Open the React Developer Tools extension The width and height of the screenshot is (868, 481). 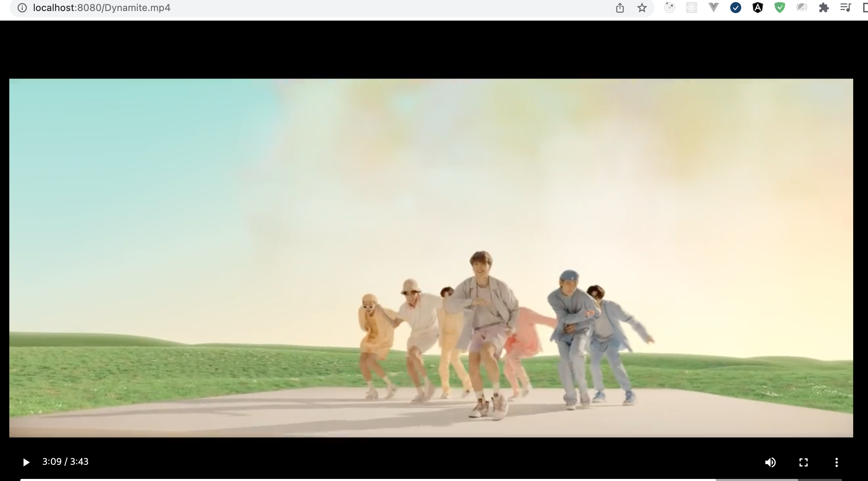point(691,8)
